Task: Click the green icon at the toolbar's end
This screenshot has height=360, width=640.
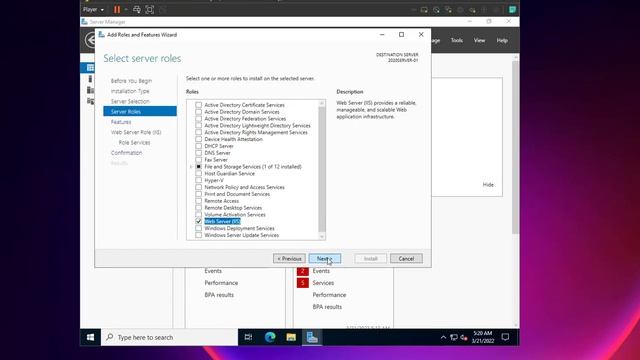Action: (x=512, y=9)
